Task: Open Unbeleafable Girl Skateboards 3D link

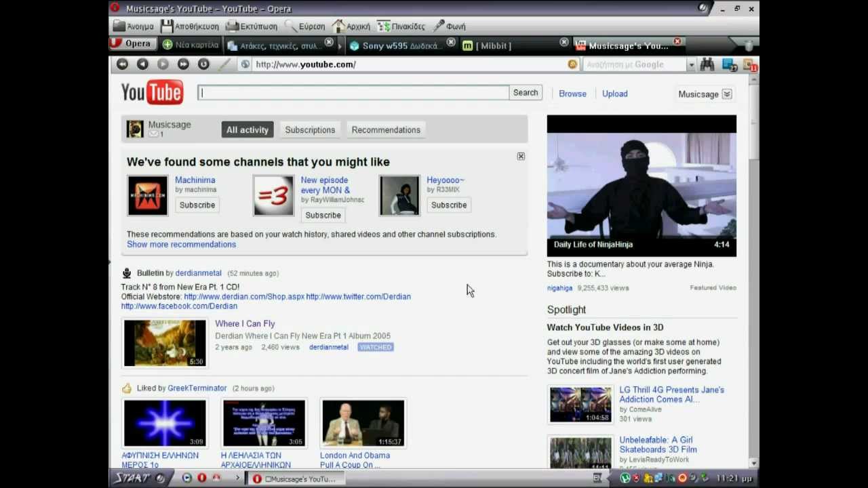Action: 658,445
